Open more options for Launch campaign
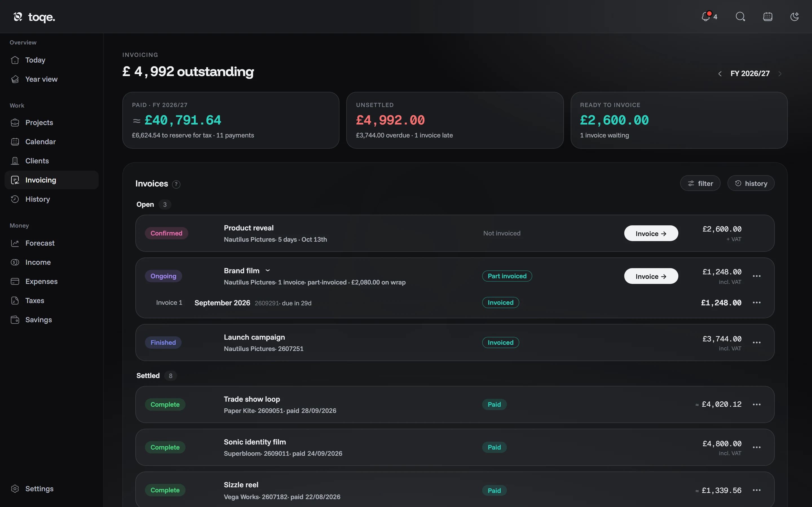Image resolution: width=812 pixels, height=507 pixels. pos(757,342)
